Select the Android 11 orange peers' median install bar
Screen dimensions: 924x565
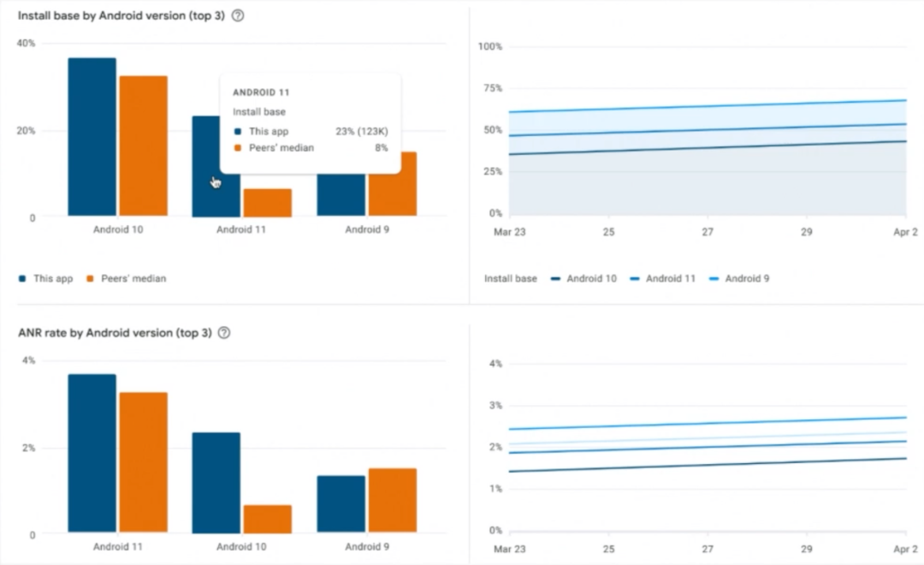268,202
